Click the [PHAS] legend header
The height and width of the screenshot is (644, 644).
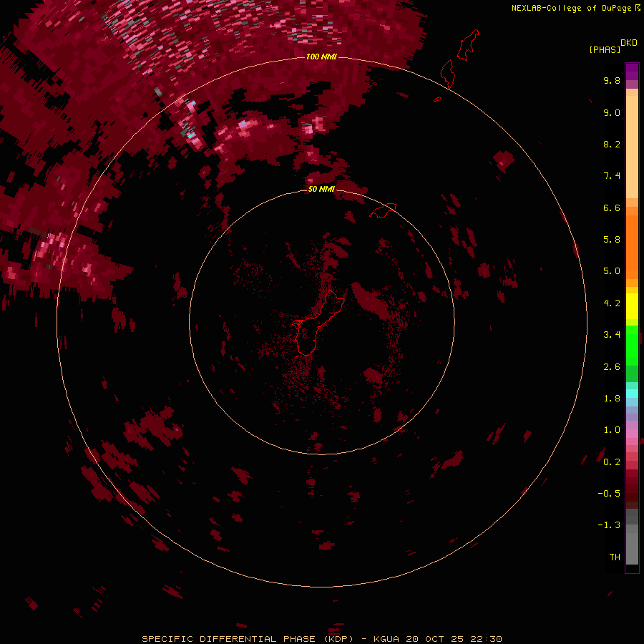click(x=605, y=49)
